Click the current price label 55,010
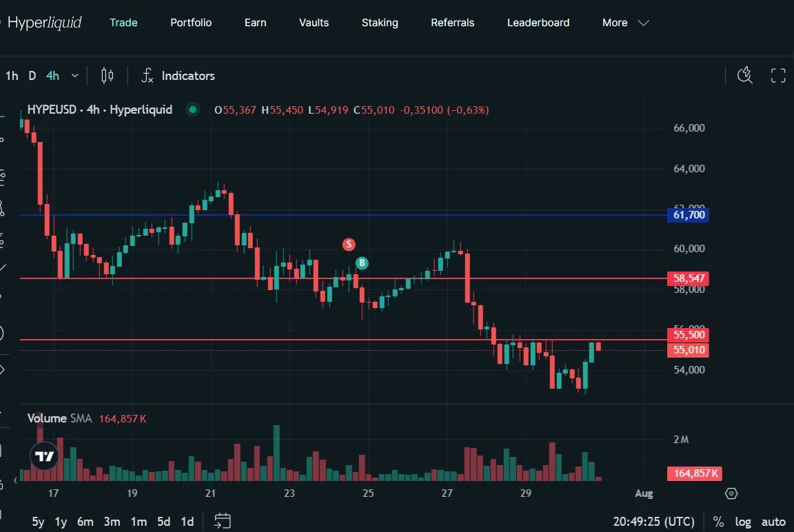This screenshot has height=532, width=794. coord(688,350)
